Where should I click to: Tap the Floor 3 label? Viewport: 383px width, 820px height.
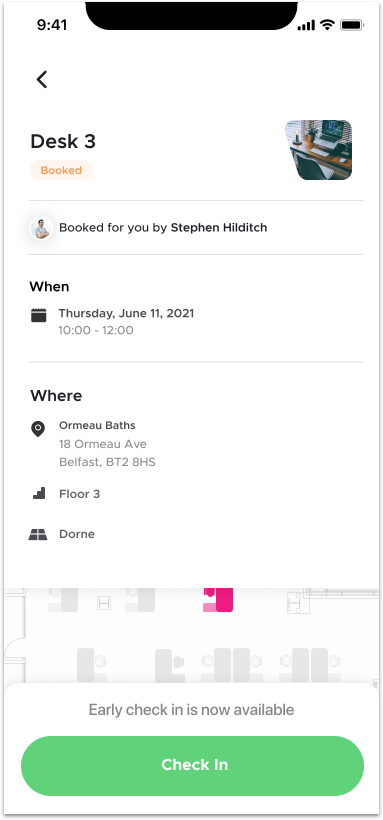coord(80,494)
